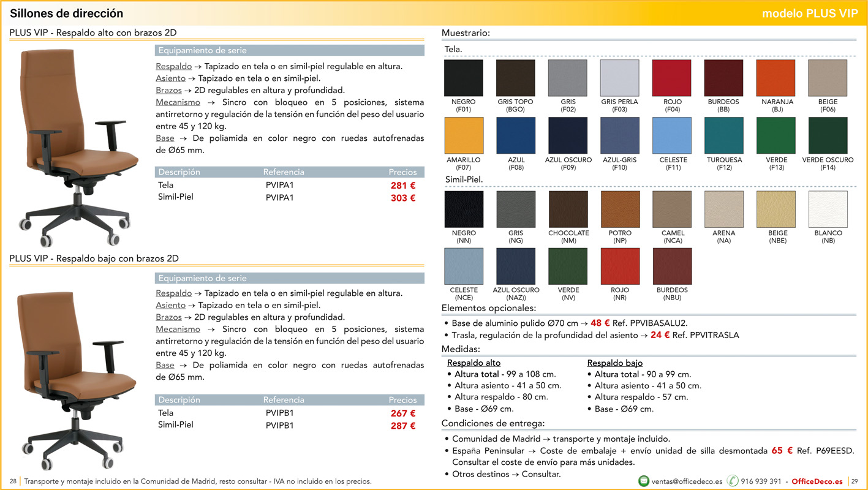Open the OfficeDeco.es website link
This screenshot has width=868, height=490.
point(817,481)
